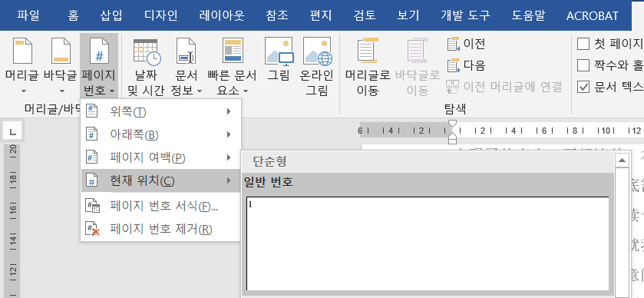The image size is (644, 298).
Task: Click the 페이지 번호 page number button
Action: [x=98, y=66]
